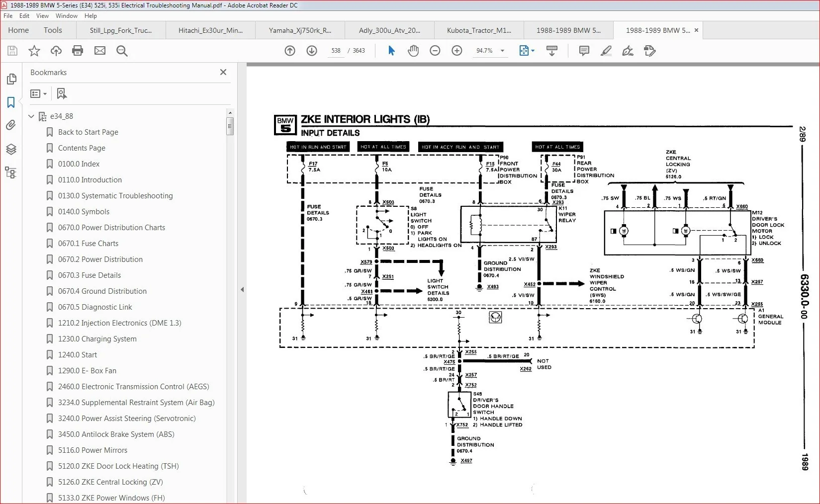Add a sticky note comment
The image size is (820, 504).
pos(584,51)
